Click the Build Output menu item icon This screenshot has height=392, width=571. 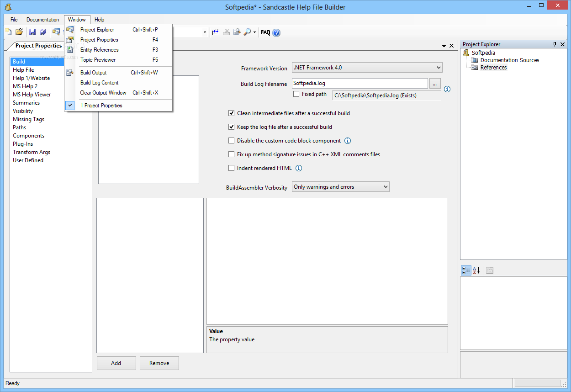[70, 73]
